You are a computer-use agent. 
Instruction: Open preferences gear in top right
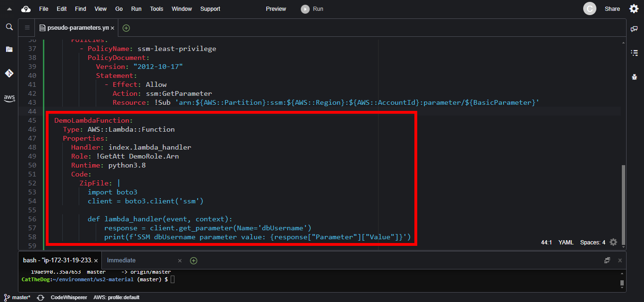click(x=634, y=9)
